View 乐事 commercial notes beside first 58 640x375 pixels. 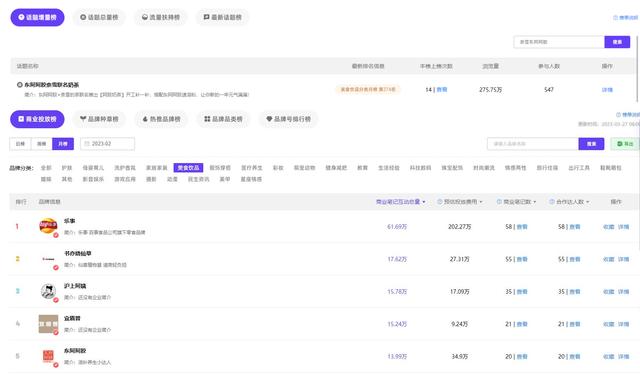click(x=522, y=227)
